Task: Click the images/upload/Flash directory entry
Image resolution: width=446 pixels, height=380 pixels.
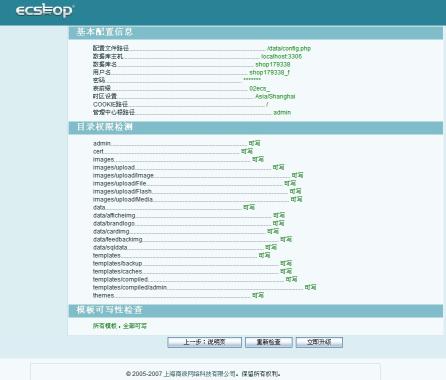Action: coord(122,191)
